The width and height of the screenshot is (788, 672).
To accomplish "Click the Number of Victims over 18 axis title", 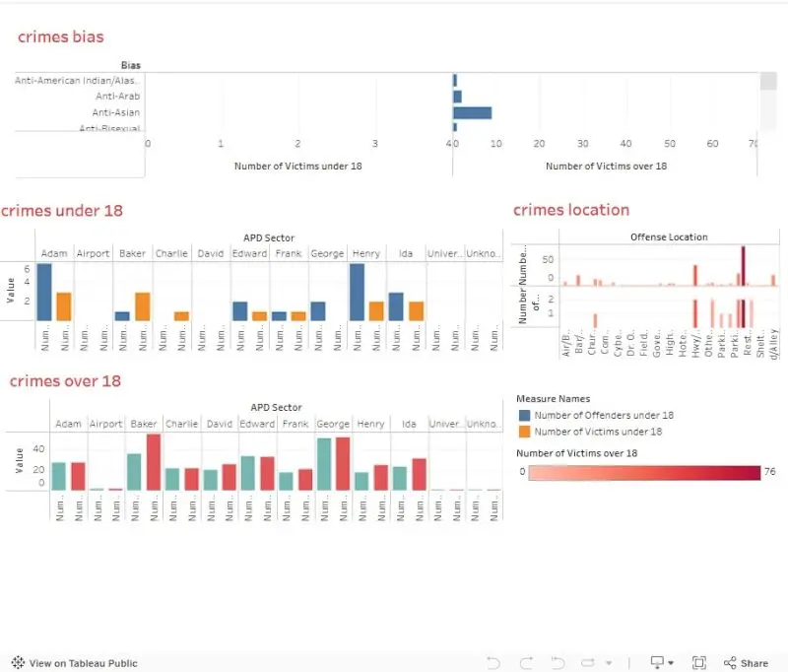I will (x=606, y=166).
